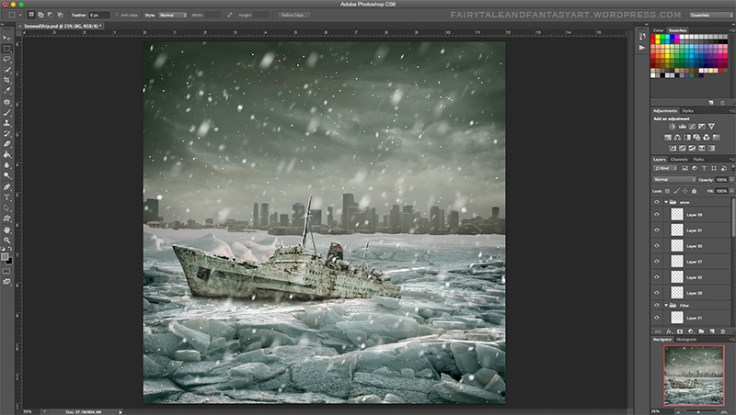Screen dimensions: 736x415
Task: Switch to the Styles tab
Action: [688, 111]
